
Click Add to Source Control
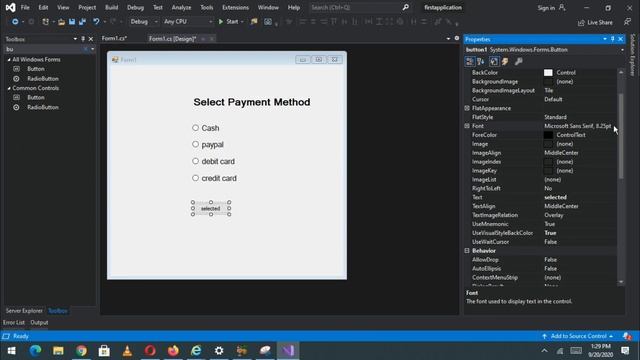pos(578,336)
